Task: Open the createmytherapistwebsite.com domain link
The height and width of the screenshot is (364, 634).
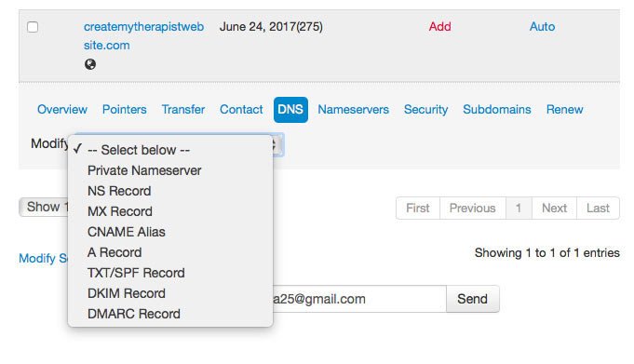Action: [x=143, y=36]
